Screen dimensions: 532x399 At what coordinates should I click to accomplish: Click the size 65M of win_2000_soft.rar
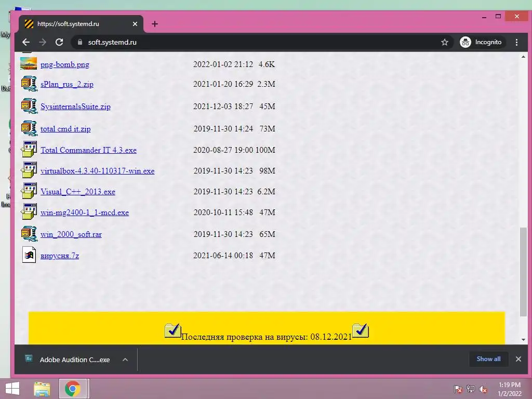click(x=267, y=234)
